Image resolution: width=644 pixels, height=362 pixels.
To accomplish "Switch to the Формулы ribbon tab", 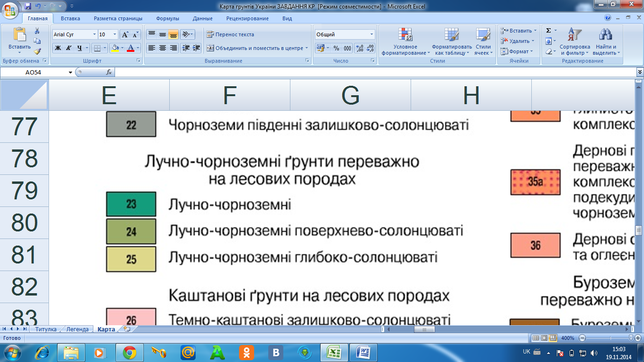I will click(167, 18).
